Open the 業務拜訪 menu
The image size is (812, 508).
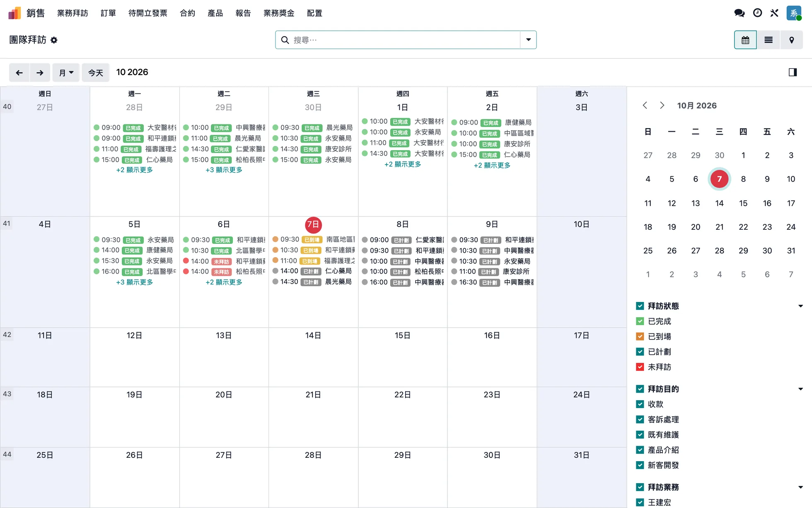point(72,13)
